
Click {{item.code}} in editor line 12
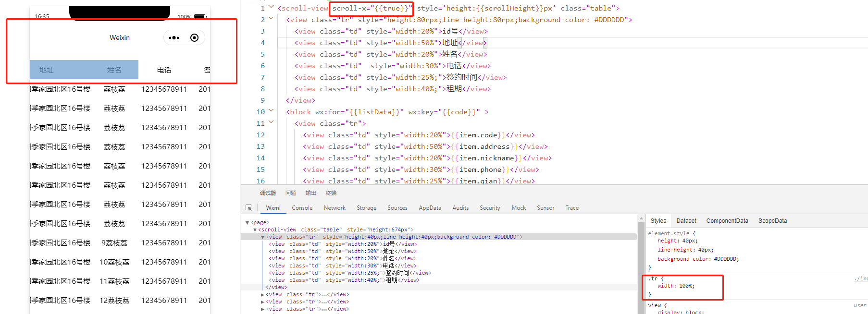tap(478, 135)
